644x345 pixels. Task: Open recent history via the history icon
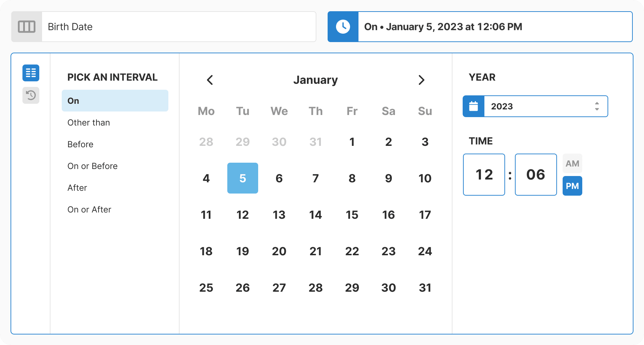(31, 95)
